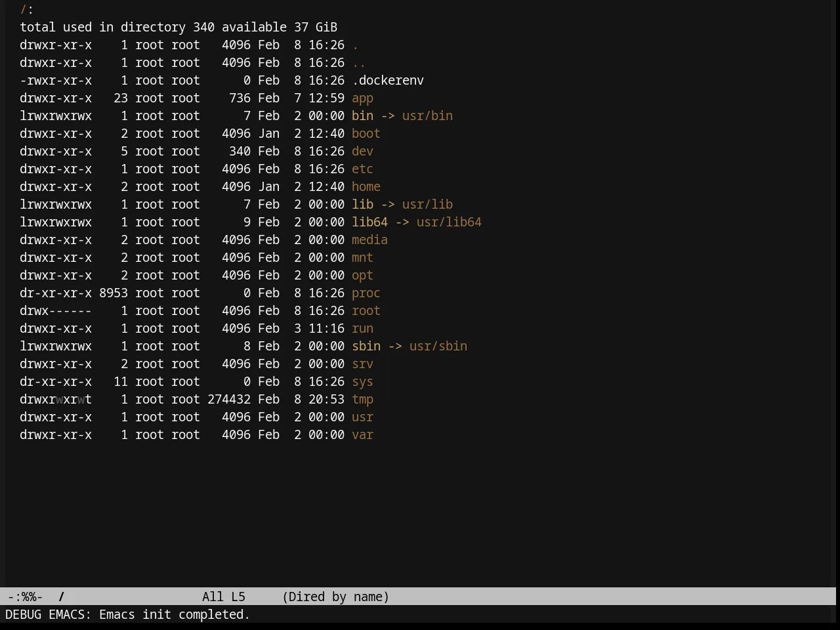The height and width of the screenshot is (630, 840).
Task: Open the var directory
Action: point(362,434)
